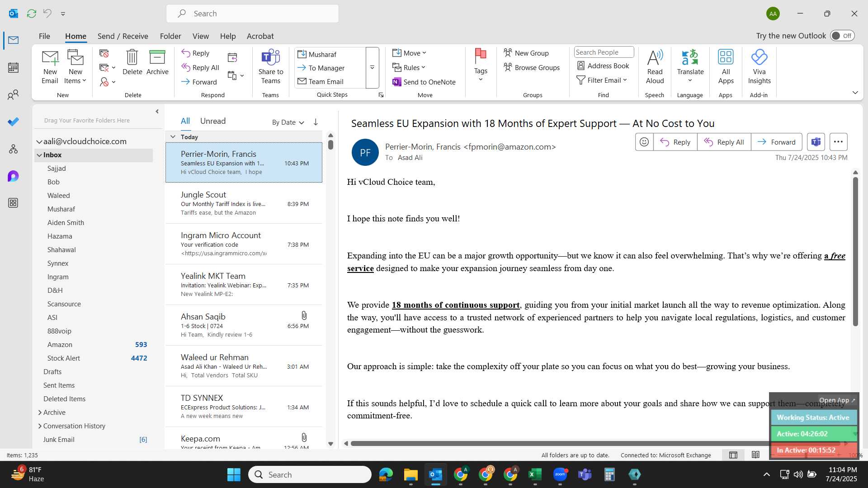The image size is (868, 488).
Task: Click the Send/Receive sync icon in title bar
Action: (x=32, y=14)
